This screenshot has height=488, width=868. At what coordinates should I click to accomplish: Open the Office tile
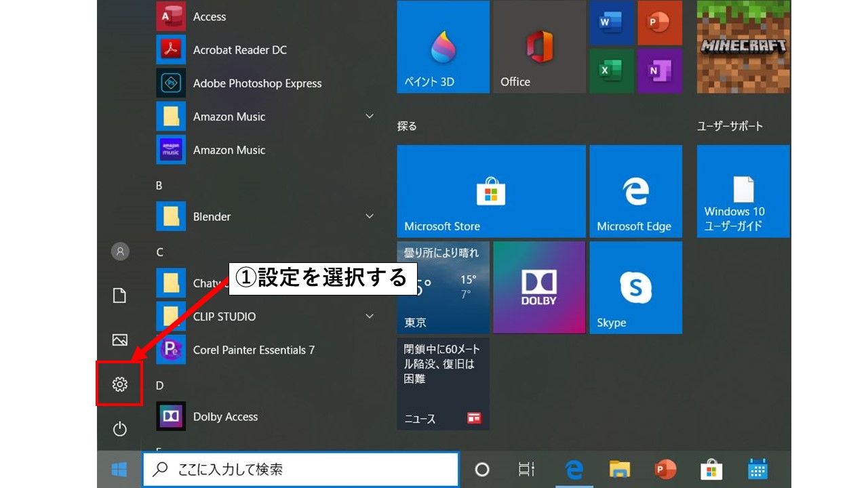tap(539, 47)
